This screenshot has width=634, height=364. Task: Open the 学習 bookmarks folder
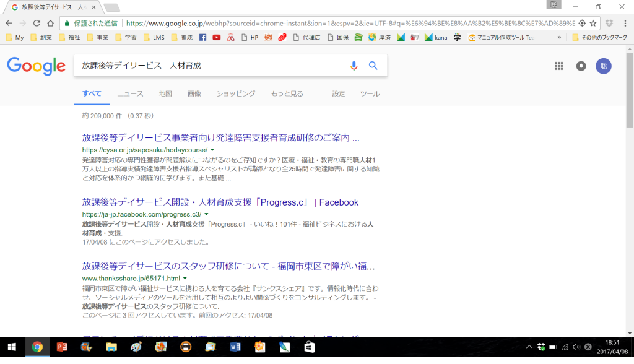(126, 38)
